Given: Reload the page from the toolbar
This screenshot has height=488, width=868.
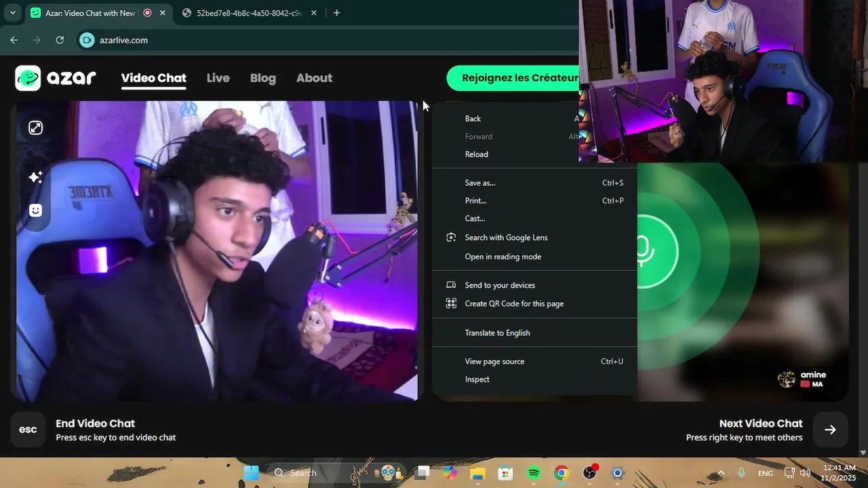Looking at the screenshot, I should (60, 40).
